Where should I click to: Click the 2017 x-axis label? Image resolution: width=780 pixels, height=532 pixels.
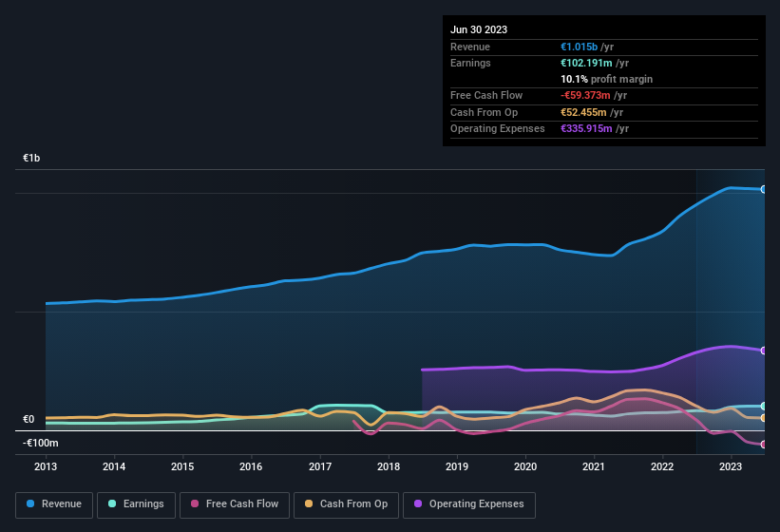[x=320, y=466]
